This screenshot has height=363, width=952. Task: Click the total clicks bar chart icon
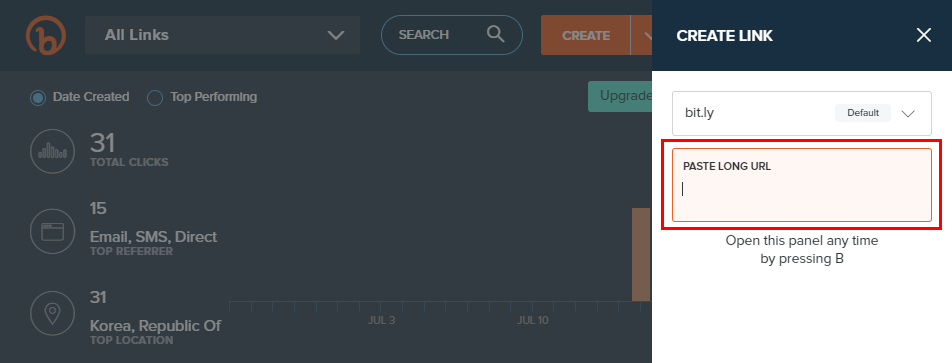(53, 151)
